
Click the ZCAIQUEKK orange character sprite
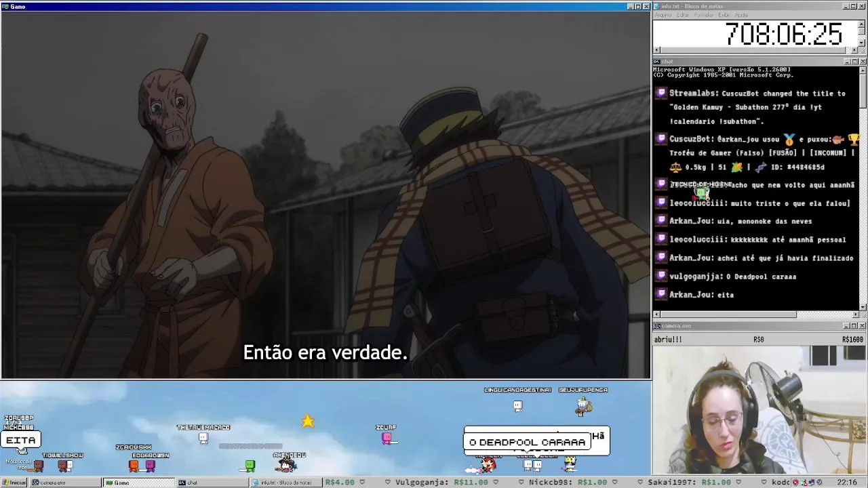tap(134, 466)
